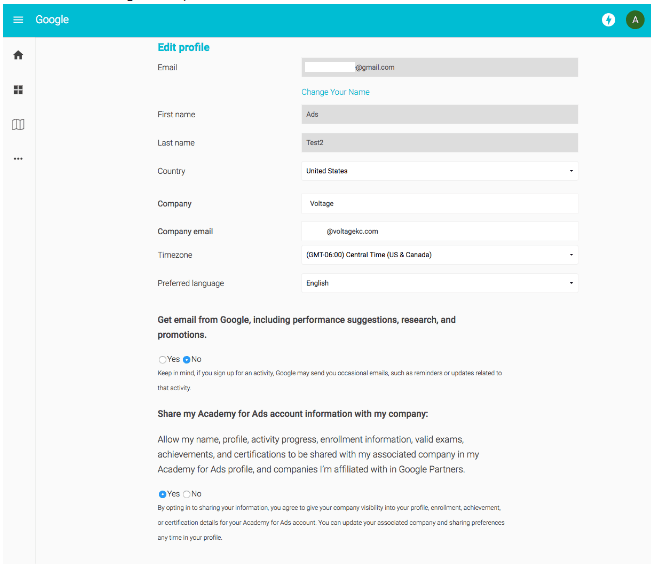Image resolution: width=654 pixels, height=567 pixels.
Task: Click 'Share my Academy for Ads account' heading
Action: 293,414
